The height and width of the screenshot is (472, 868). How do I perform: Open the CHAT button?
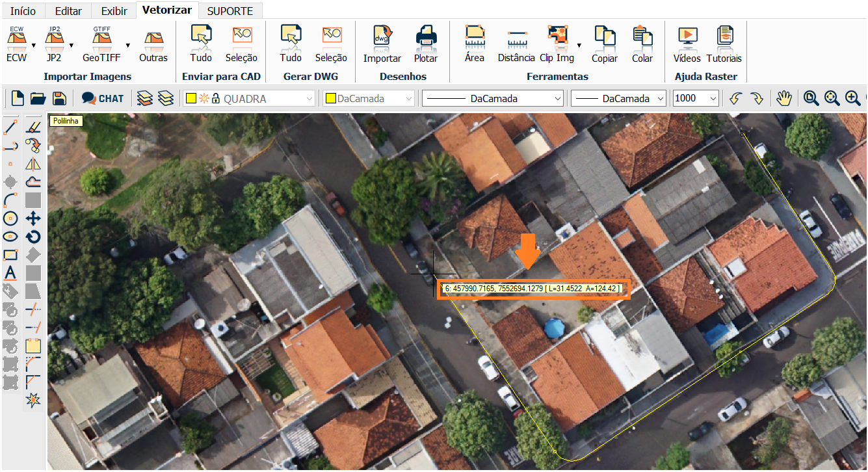pos(103,99)
